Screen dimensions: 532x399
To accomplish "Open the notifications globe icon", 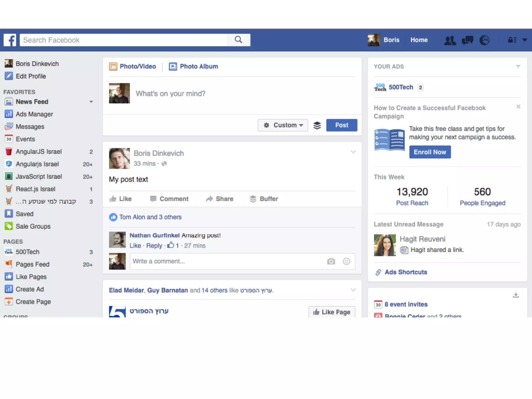I will click(484, 40).
